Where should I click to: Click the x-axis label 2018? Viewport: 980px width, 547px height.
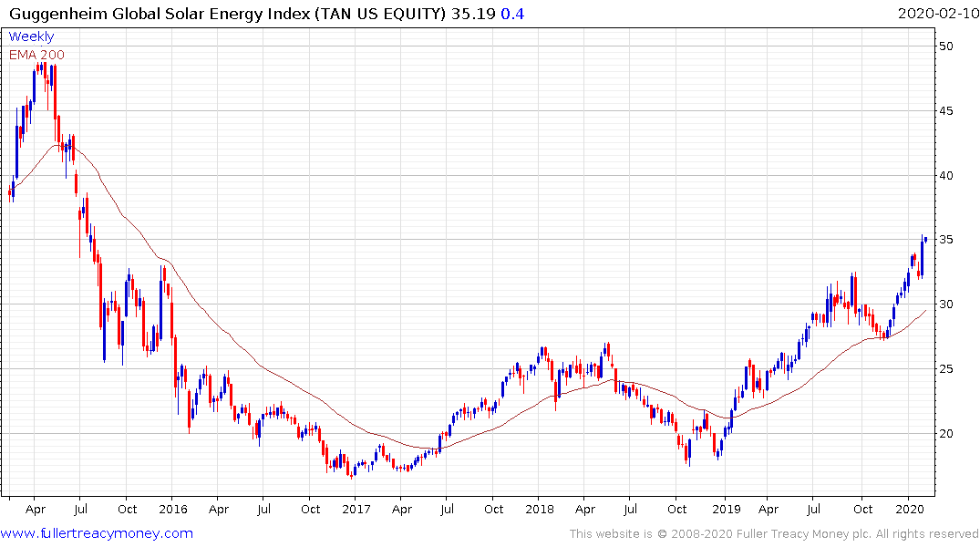pyautogui.click(x=540, y=509)
